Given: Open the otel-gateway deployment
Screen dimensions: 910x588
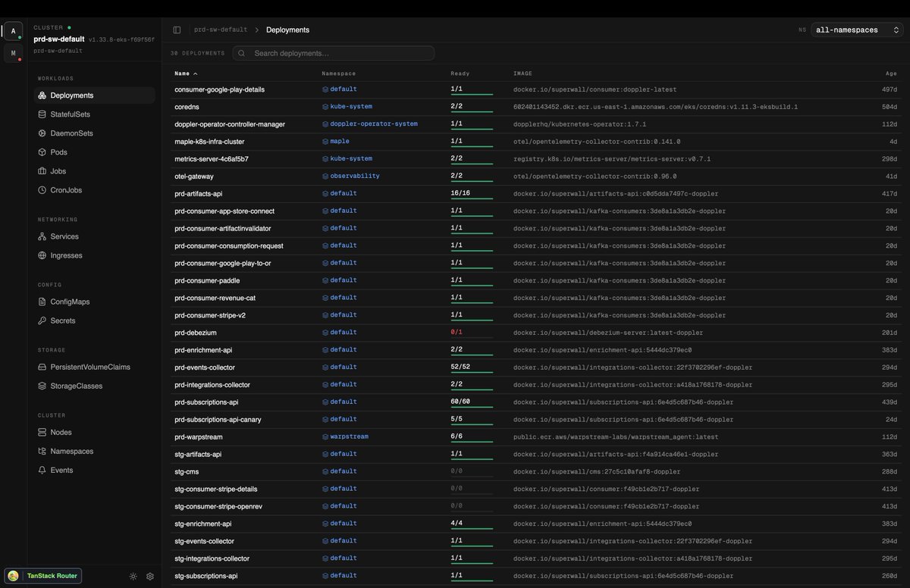Looking at the screenshot, I should point(194,177).
